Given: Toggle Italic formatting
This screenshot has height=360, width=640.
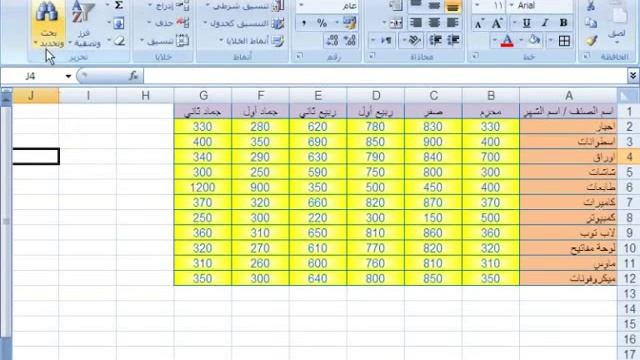Looking at the screenshot, I should [x=545, y=23].
